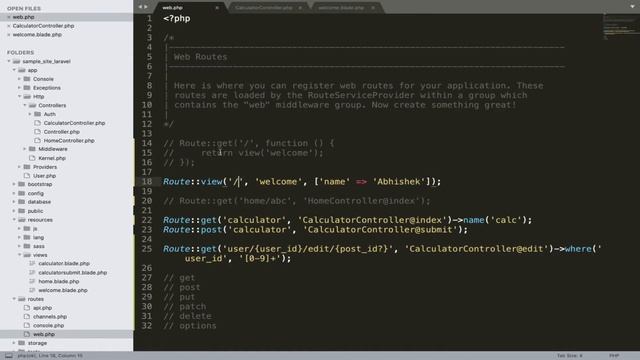Collapse the views folder
Viewport: 640px width, 360px height.
tap(19, 255)
